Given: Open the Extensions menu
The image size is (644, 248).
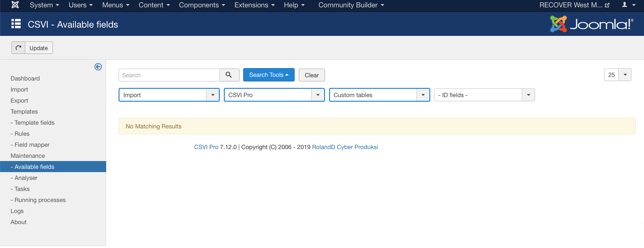Looking at the screenshot, I should point(254,5).
